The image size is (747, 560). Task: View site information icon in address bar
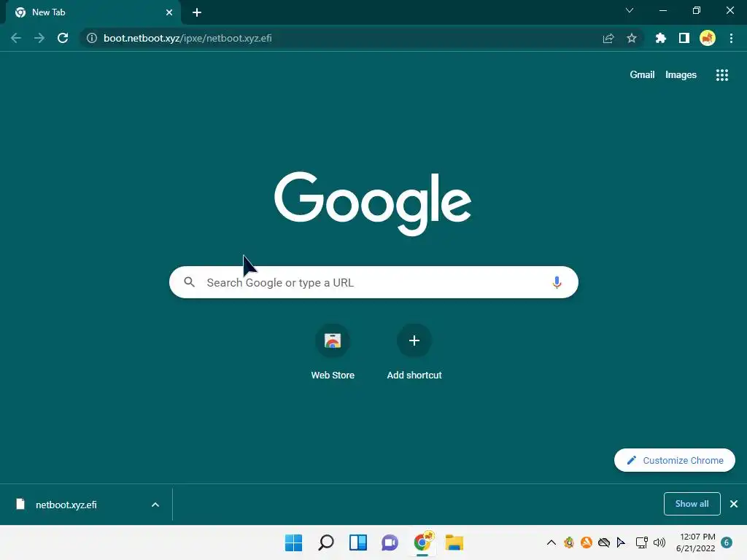coord(91,38)
